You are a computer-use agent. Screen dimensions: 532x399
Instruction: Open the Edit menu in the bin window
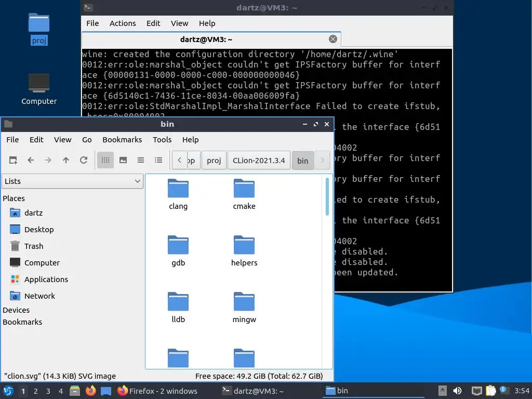point(36,140)
